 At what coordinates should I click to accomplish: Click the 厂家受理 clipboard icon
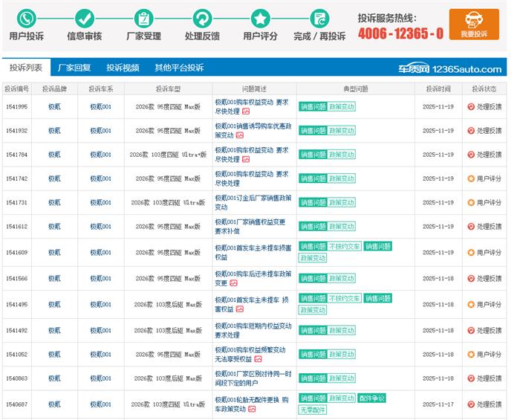pos(143,19)
